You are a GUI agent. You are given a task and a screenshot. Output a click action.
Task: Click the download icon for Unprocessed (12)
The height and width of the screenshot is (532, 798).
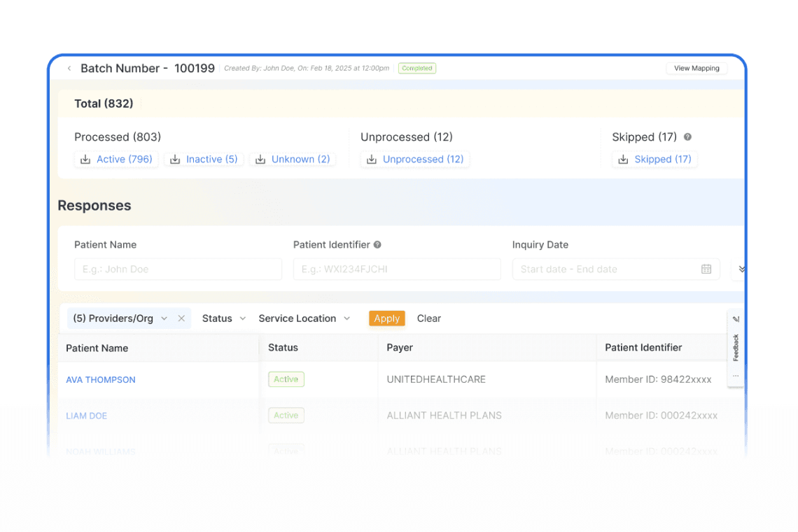click(372, 159)
